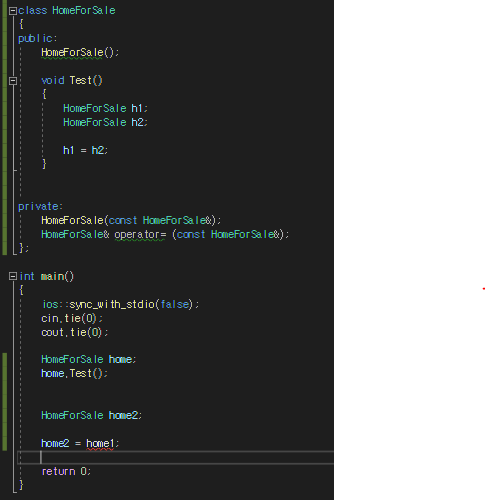Viewport: 485px width, 500px height.
Task: Click the 'h1 = h2;' assignment line
Action: click(86, 150)
